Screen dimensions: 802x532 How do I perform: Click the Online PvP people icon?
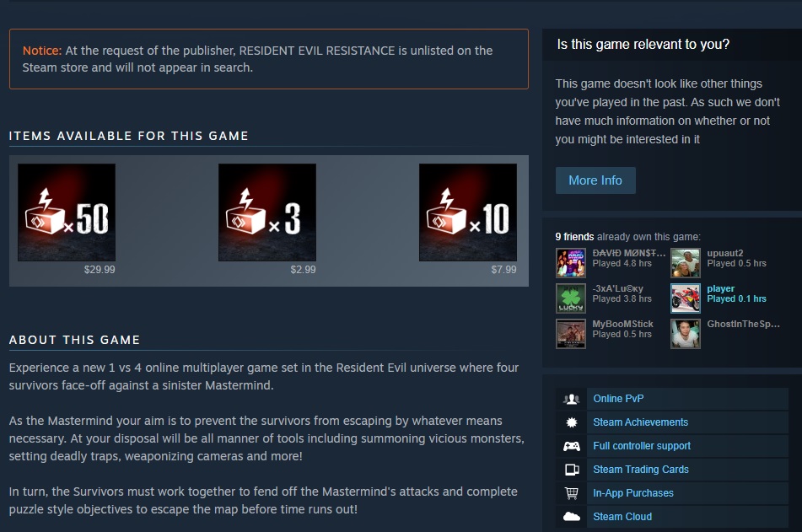(x=571, y=399)
